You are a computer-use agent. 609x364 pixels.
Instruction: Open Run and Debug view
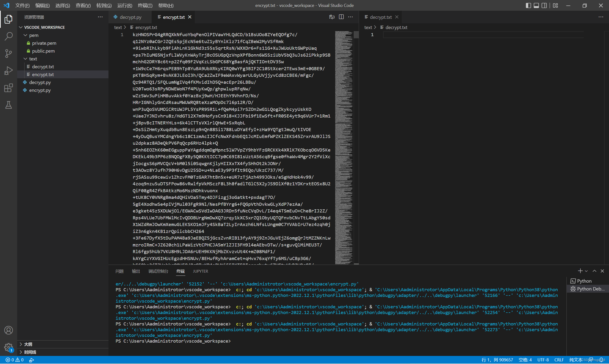(8, 71)
